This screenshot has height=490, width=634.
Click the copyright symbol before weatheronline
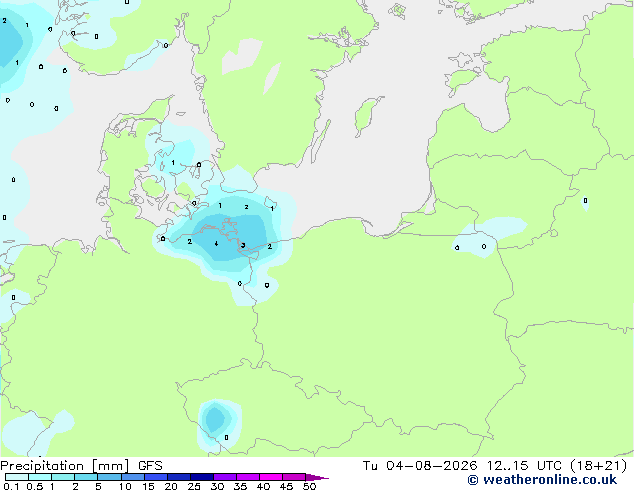(473, 480)
